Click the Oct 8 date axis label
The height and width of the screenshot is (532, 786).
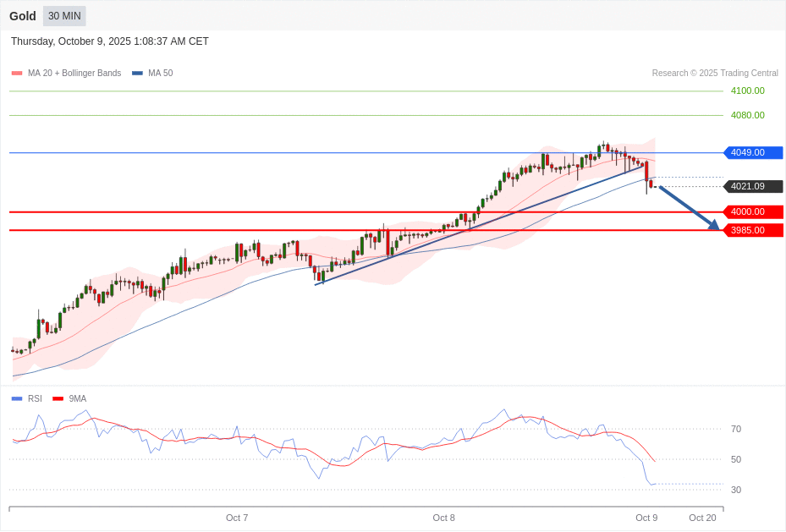[443, 518]
